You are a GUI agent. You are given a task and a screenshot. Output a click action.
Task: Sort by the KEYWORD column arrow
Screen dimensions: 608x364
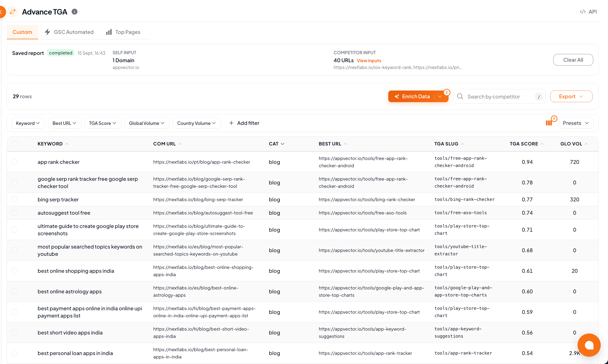tap(67, 144)
